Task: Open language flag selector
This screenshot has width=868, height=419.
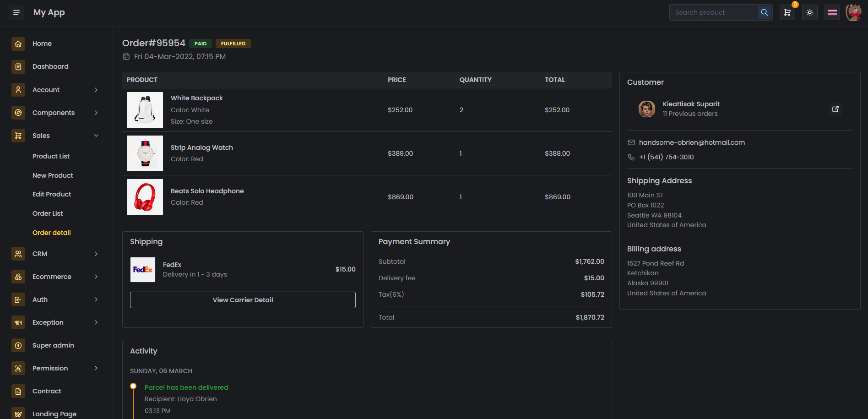Action: pyautogui.click(x=832, y=12)
